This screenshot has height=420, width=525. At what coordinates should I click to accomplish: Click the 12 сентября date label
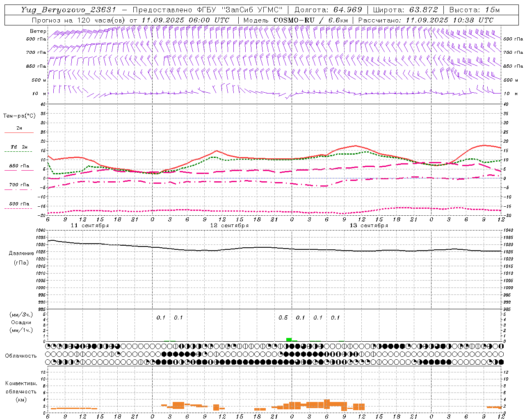pos(229,226)
